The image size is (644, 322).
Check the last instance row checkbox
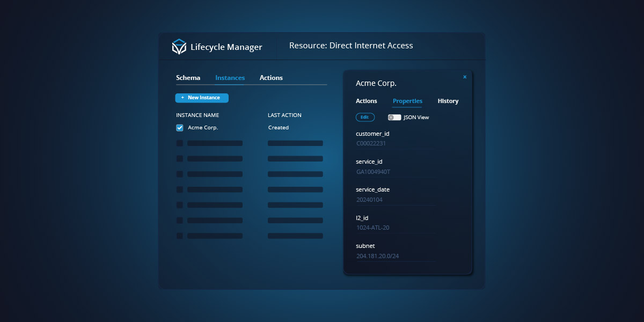click(x=179, y=235)
